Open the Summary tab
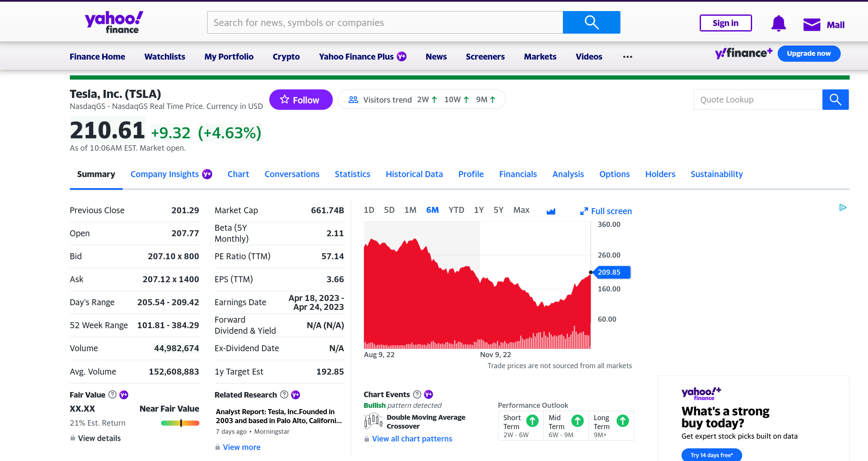The width and height of the screenshot is (868, 461). click(x=96, y=174)
